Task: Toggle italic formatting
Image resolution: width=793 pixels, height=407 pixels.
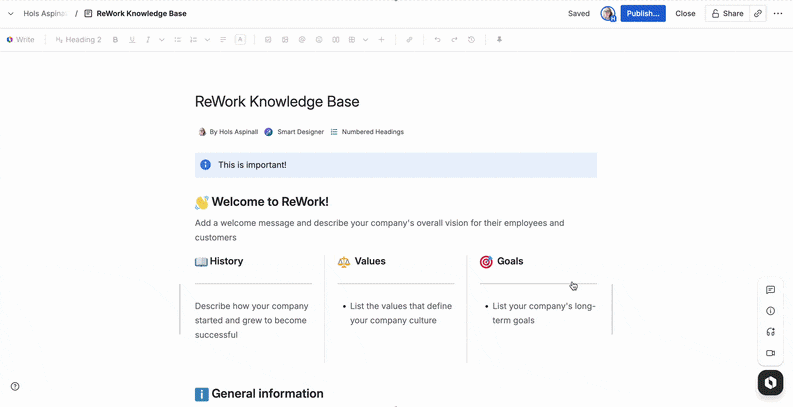Action: [x=148, y=39]
